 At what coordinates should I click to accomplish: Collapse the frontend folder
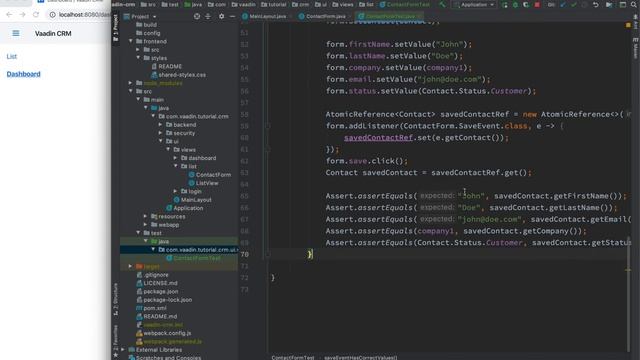click(131, 41)
